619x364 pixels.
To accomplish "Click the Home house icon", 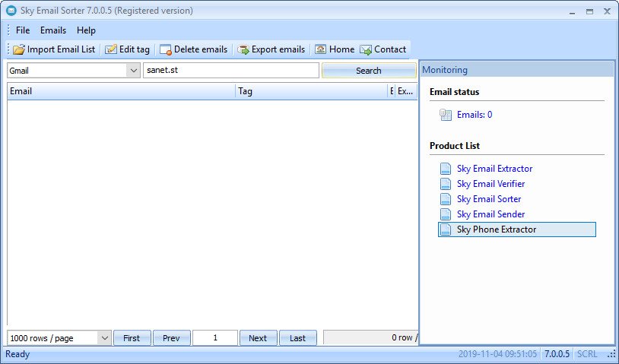I will click(321, 49).
